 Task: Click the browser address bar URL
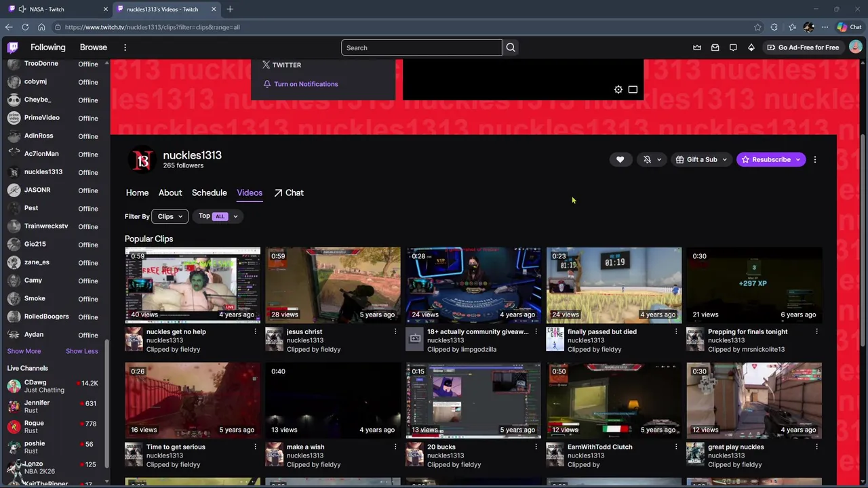[152, 27]
